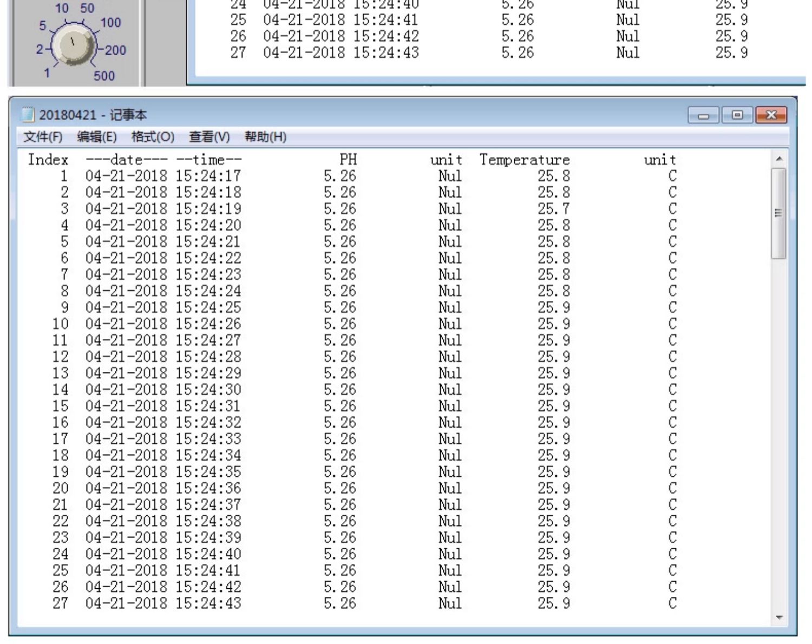Click the 500 mark on the knob scale
The width and height of the screenshot is (812, 644).
click(x=104, y=76)
